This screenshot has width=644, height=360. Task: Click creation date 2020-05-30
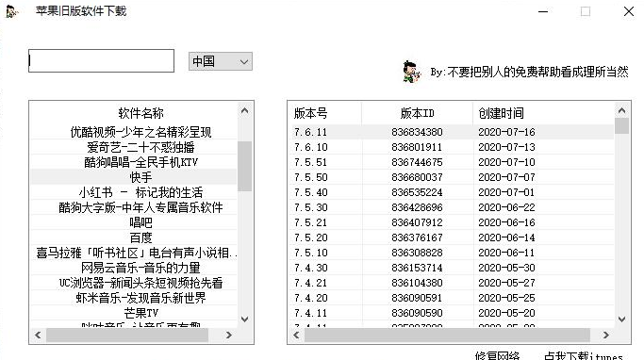(x=506, y=268)
